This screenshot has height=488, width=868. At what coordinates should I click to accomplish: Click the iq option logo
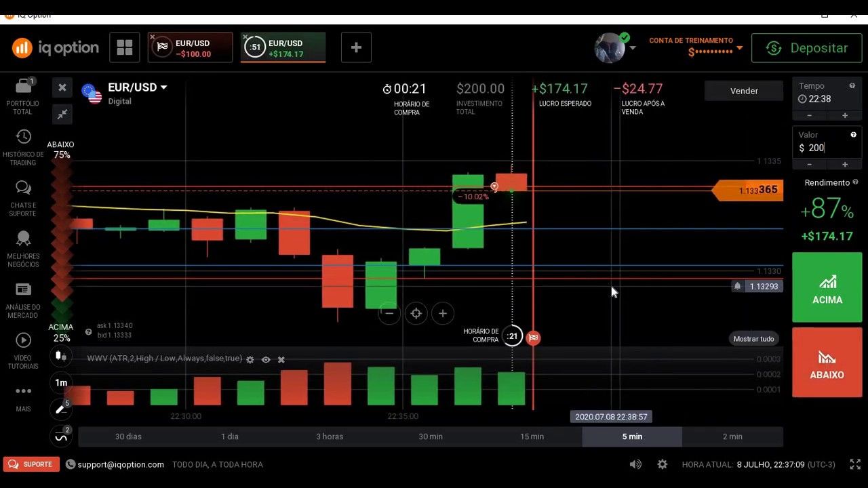(x=56, y=47)
